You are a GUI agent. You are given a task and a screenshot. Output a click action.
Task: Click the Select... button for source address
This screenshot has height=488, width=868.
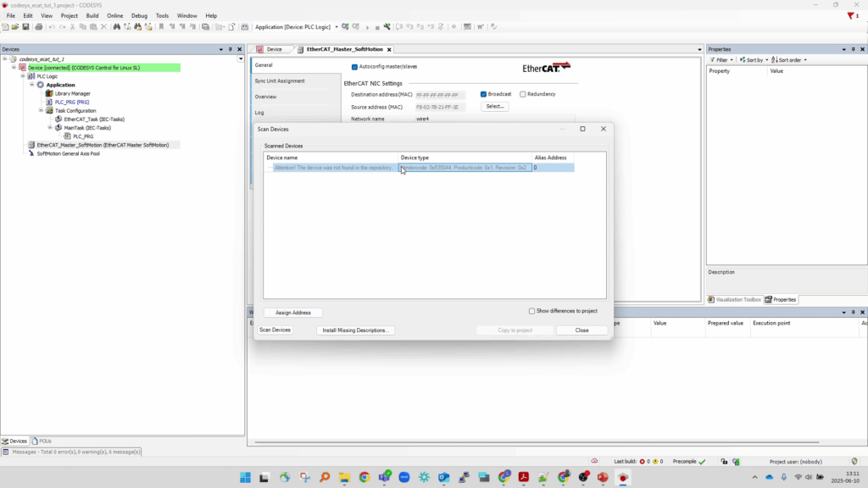(x=495, y=106)
